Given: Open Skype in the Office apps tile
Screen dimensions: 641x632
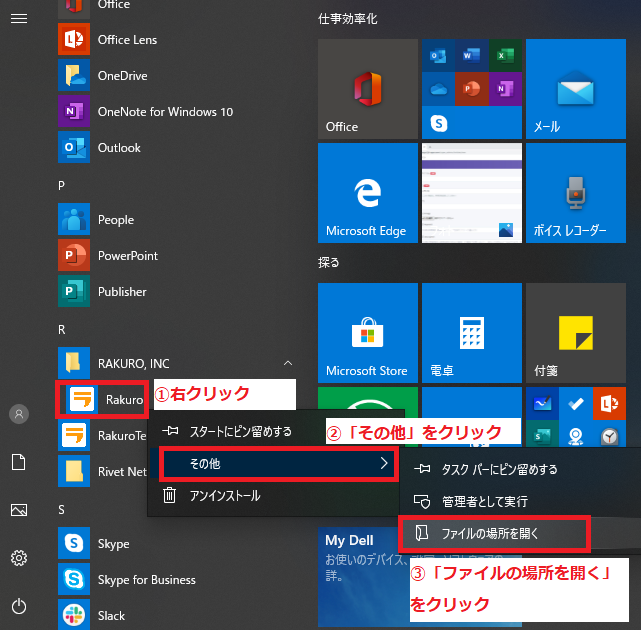Looking at the screenshot, I should click(x=439, y=123).
